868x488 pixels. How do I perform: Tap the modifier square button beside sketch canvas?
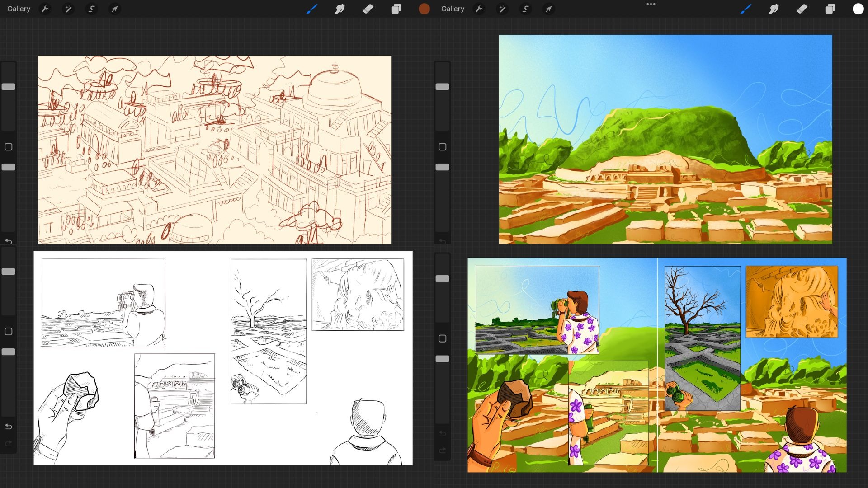click(x=8, y=147)
